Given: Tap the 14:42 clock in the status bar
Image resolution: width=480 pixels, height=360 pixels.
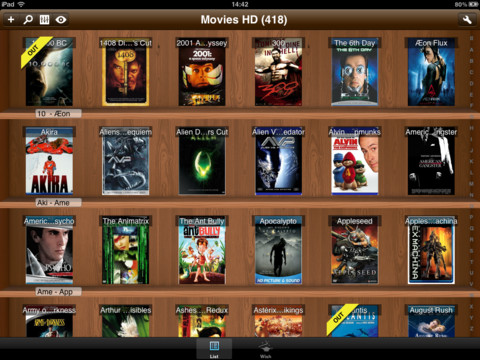Looking at the screenshot, I should pos(240,4).
